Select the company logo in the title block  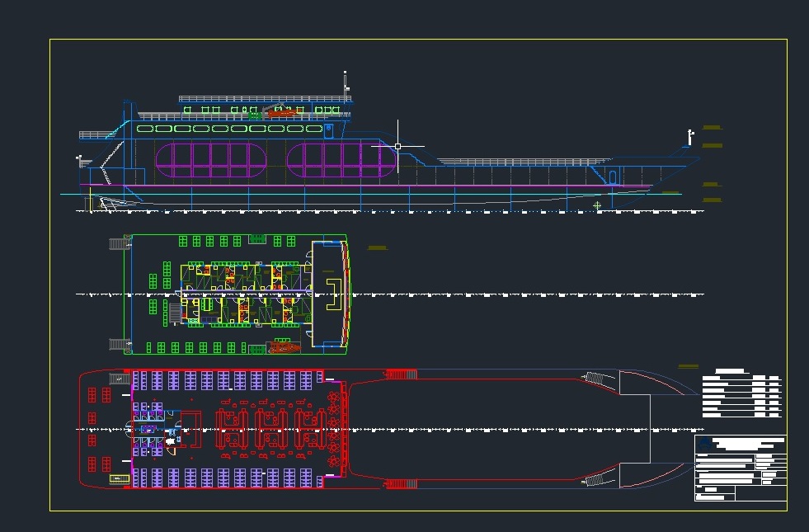[x=703, y=445]
